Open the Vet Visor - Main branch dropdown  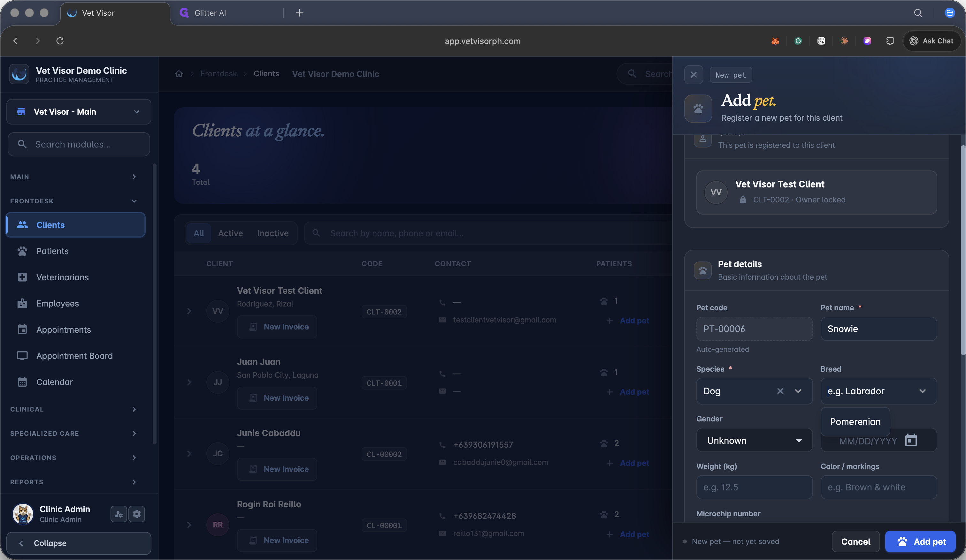coord(79,112)
